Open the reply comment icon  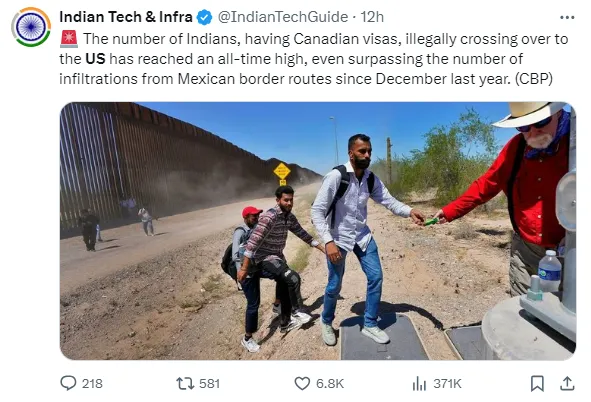click(68, 383)
